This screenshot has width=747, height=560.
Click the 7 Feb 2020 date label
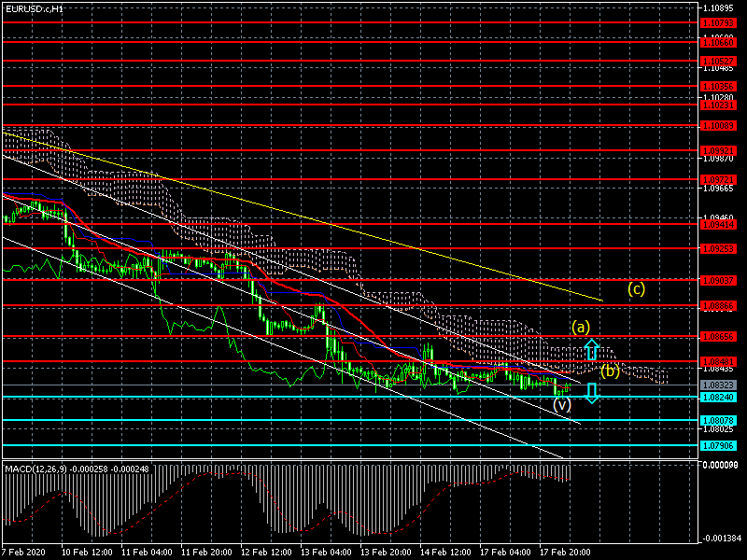click(x=23, y=552)
